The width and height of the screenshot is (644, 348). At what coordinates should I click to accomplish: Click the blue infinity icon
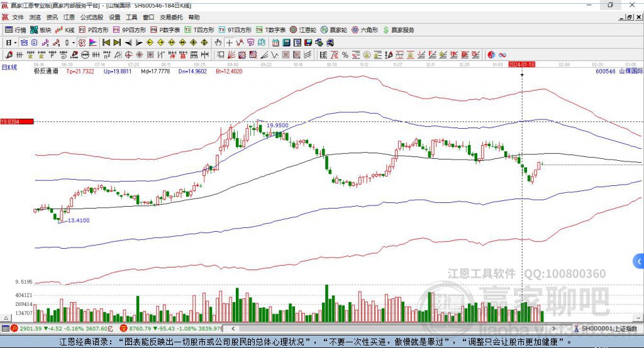(502, 55)
